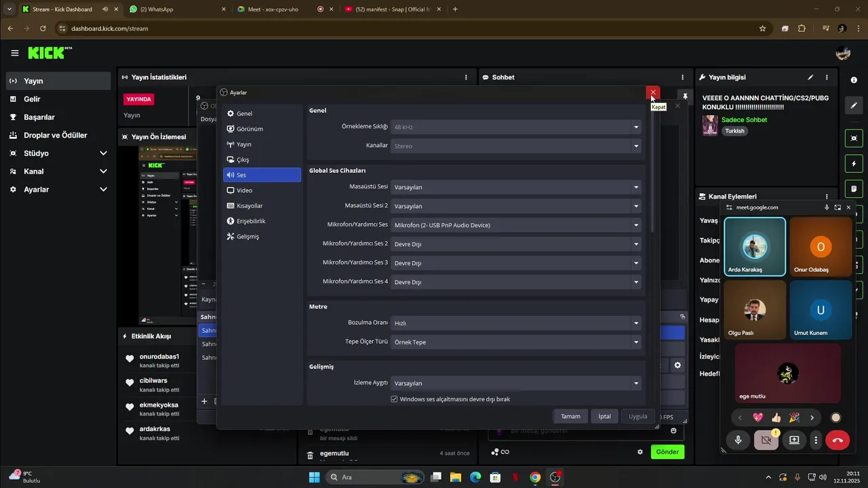Hang up the Meet call

pyautogui.click(x=837, y=440)
